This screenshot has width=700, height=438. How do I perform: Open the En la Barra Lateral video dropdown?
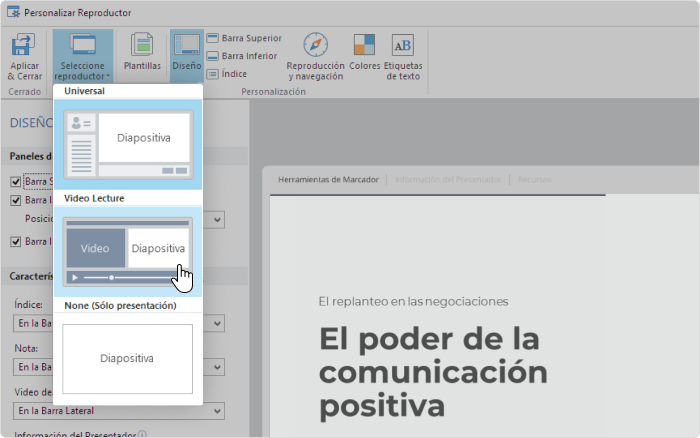click(119, 411)
